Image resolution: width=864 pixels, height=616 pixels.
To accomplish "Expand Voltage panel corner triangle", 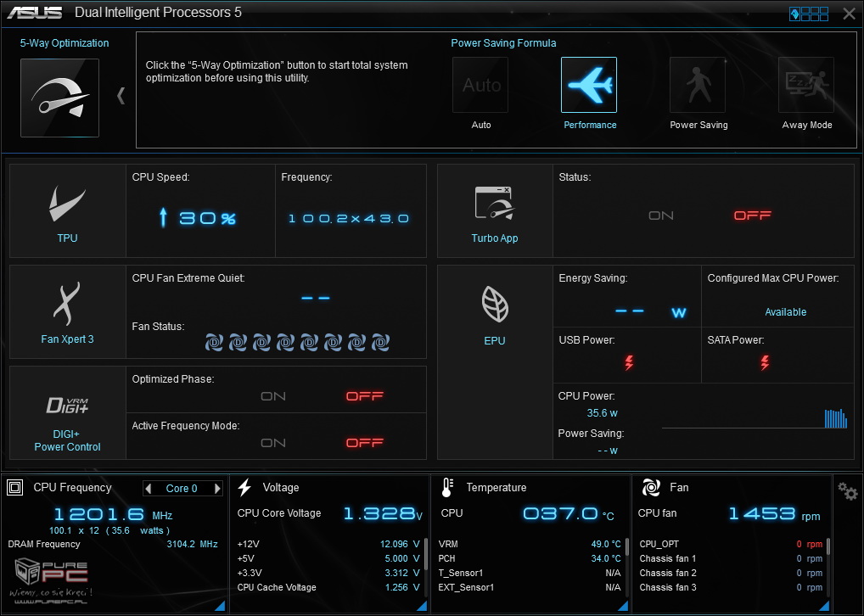I will [x=422, y=606].
